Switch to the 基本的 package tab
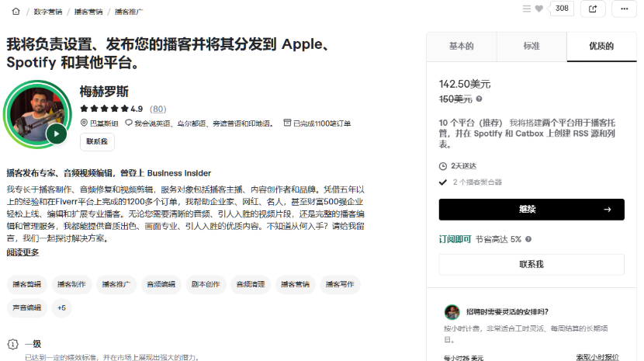The width and height of the screenshot is (644, 361). (x=461, y=47)
